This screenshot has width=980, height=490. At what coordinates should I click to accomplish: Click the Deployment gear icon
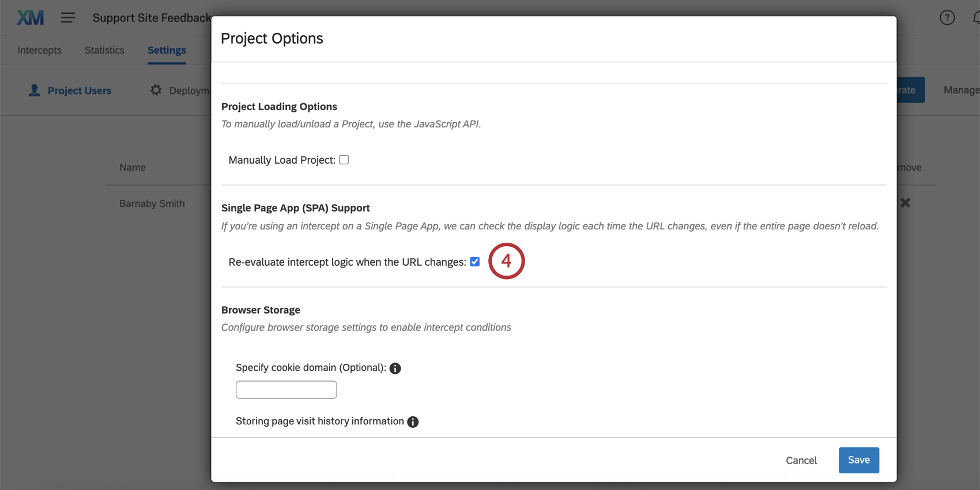click(x=156, y=90)
